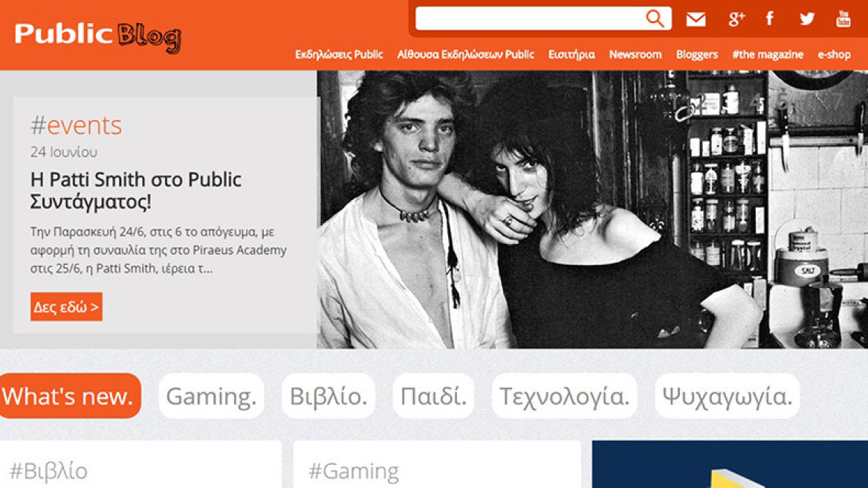Open the Twitter bird icon
Viewport: 868px width, 488px height.
click(807, 19)
